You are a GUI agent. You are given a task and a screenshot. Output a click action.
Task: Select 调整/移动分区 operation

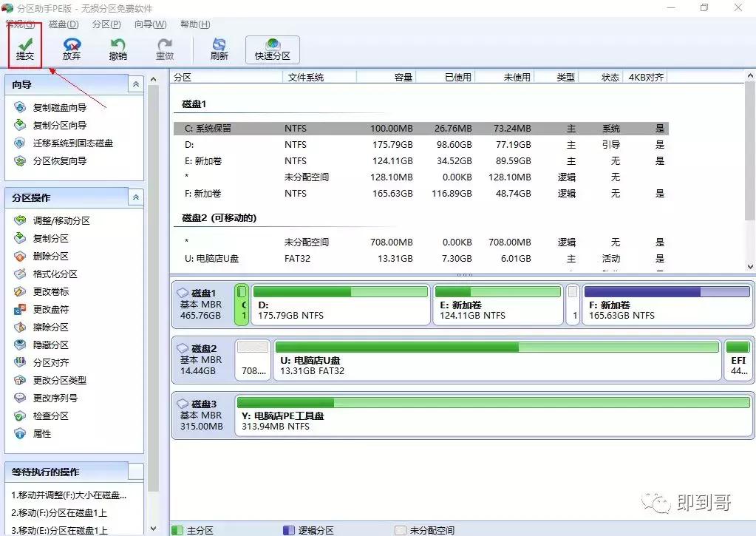(61, 221)
